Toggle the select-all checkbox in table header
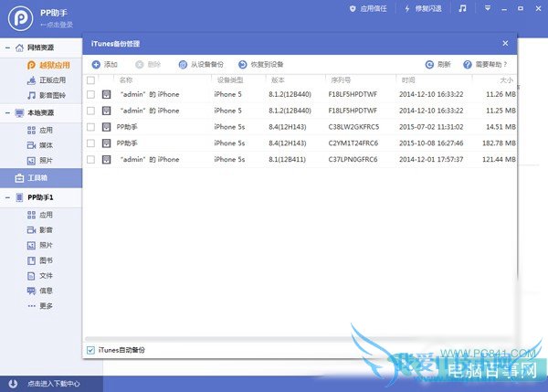The image size is (548, 392). (x=90, y=80)
